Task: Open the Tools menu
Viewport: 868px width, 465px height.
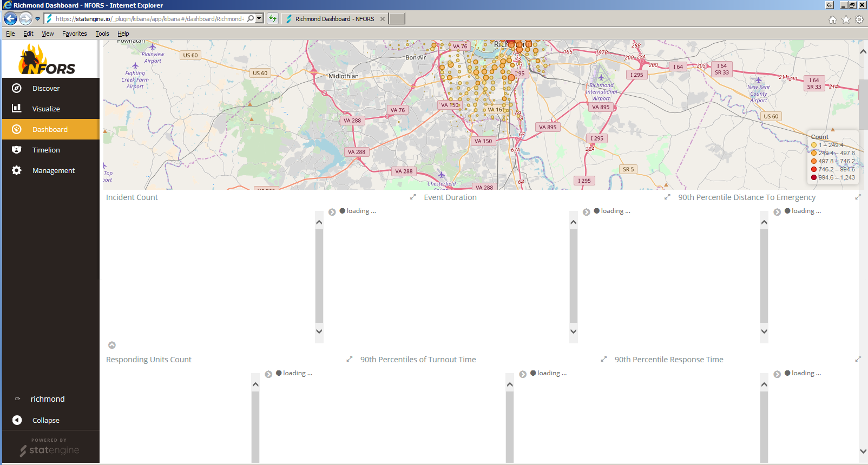Action: 102,34
